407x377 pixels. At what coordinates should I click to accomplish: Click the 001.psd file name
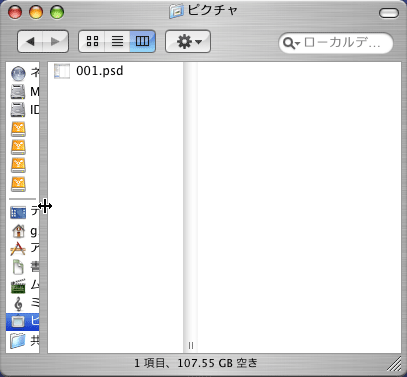99,71
